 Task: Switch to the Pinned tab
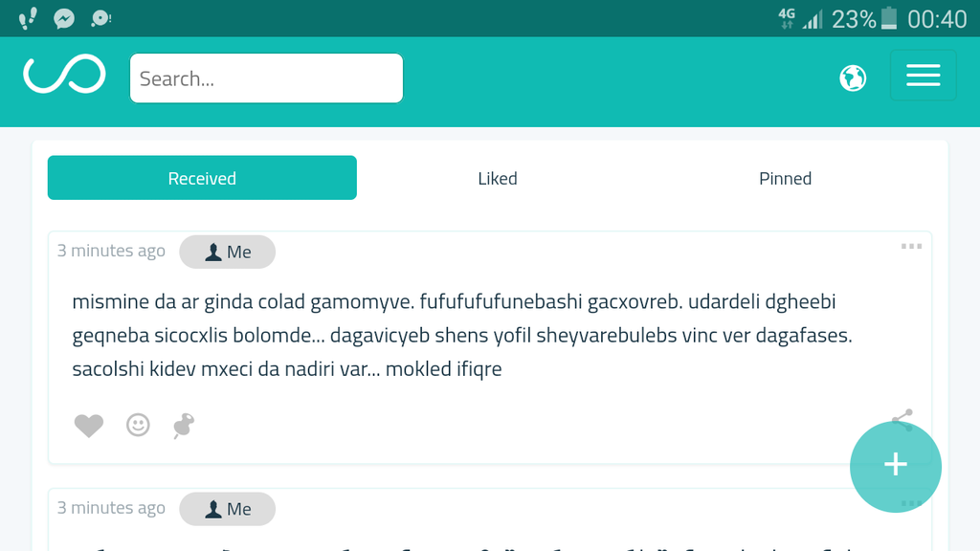pyautogui.click(x=785, y=178)
